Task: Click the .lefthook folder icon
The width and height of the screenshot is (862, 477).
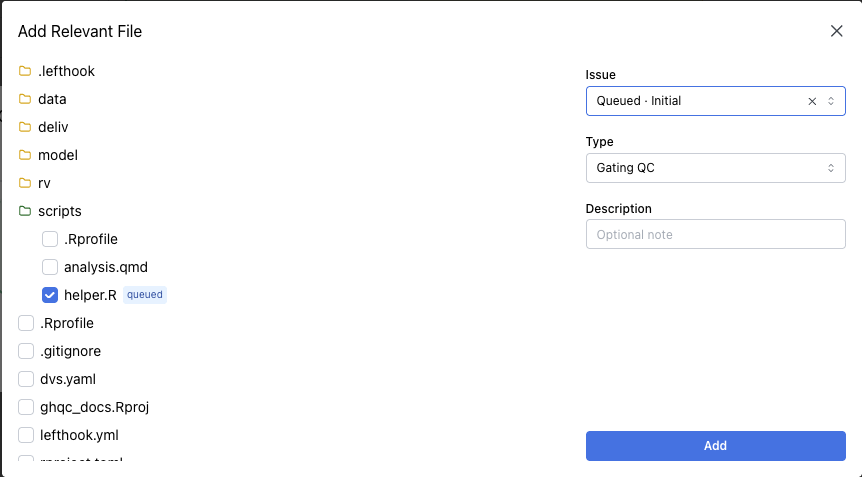Action: click(25, 71)
